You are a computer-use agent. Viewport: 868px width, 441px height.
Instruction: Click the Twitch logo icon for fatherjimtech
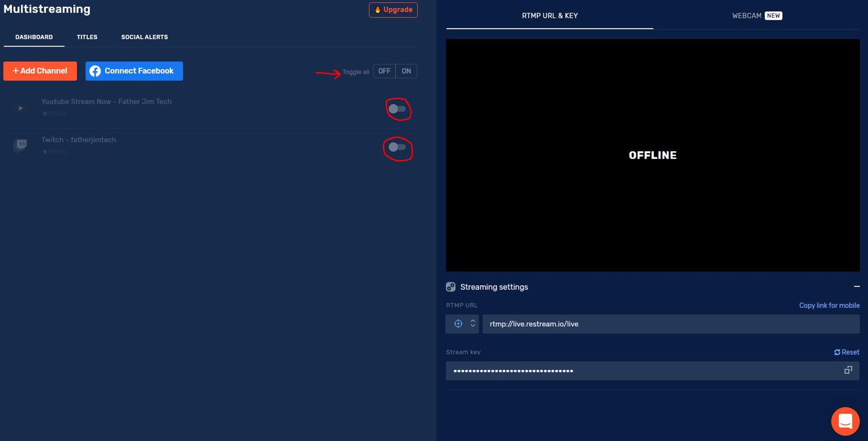[21, 145]
